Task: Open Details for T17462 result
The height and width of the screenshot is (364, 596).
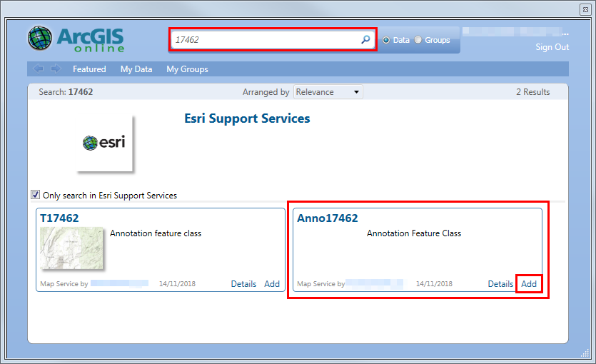Action: click(243, 284)
